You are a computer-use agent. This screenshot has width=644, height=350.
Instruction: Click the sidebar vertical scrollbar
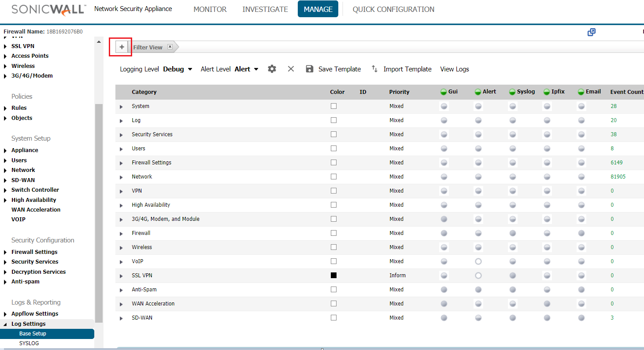point(99,214)
